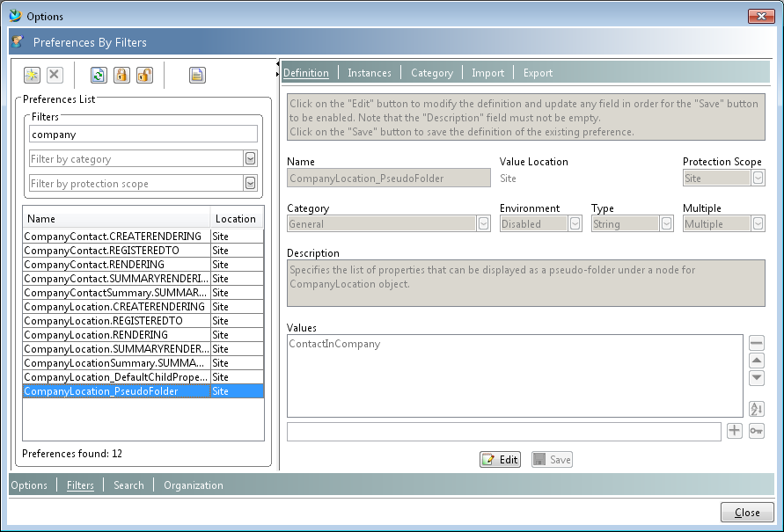Click the closed padlock lock icon

pos(121,76)
